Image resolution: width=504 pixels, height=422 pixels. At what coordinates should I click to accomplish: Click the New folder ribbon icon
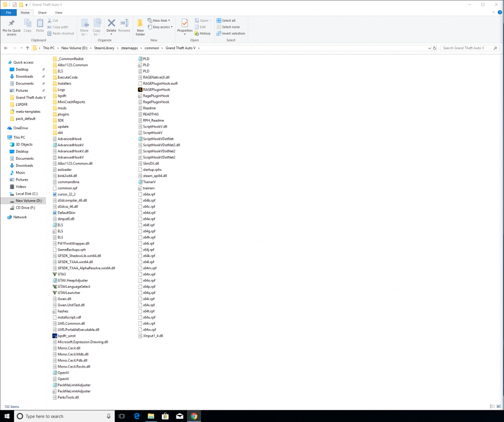coord(140,24)
